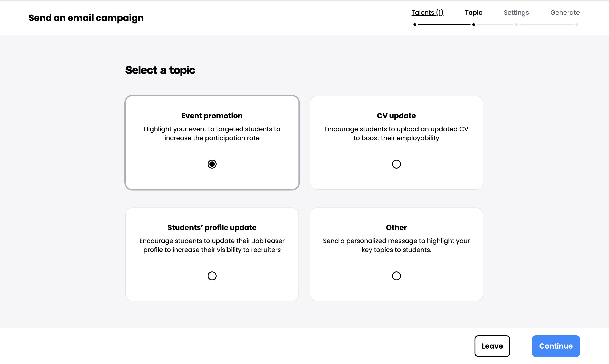Click the Topic step label
This screenshot has width=609, height=364.
click(474, 13)
